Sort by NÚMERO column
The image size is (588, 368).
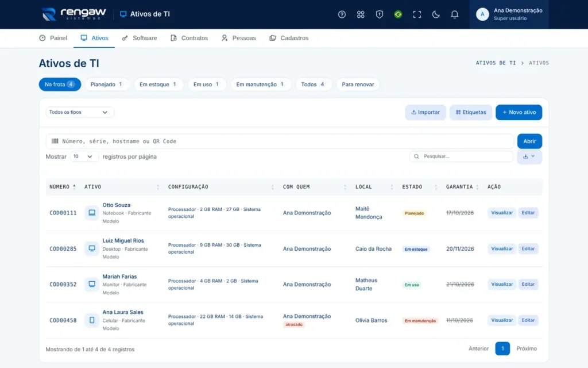[x=62, y=187]
